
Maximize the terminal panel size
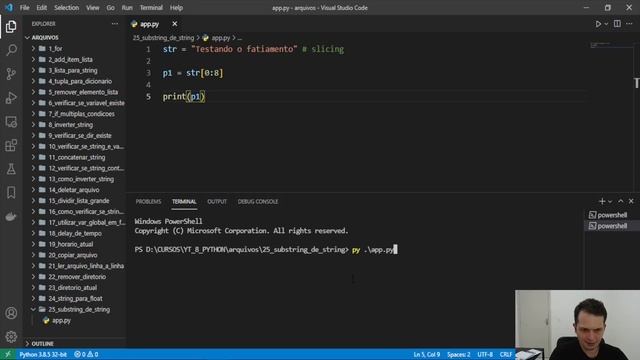coord(621,201)
